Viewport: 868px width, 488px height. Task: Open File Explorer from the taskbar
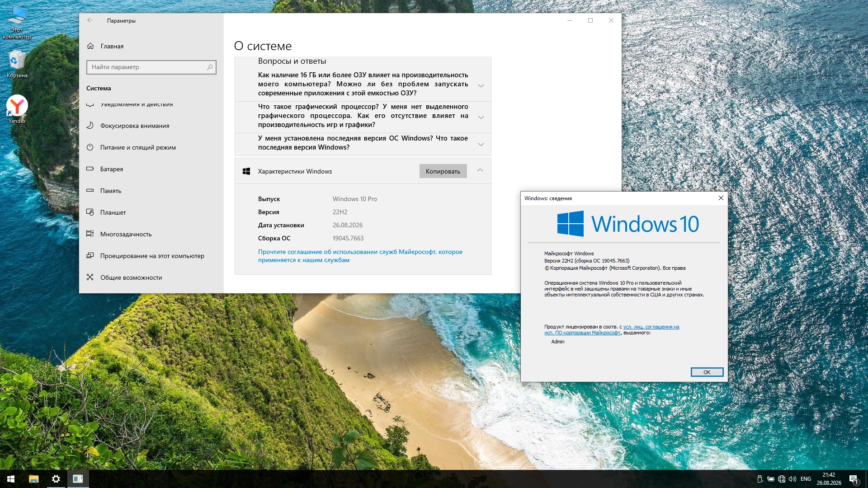34,479
